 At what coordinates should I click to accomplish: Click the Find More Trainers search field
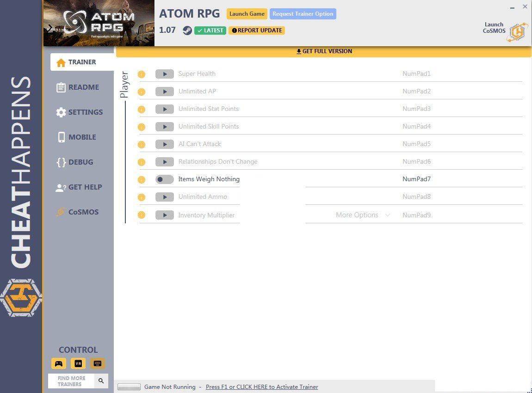click(71, 381)
